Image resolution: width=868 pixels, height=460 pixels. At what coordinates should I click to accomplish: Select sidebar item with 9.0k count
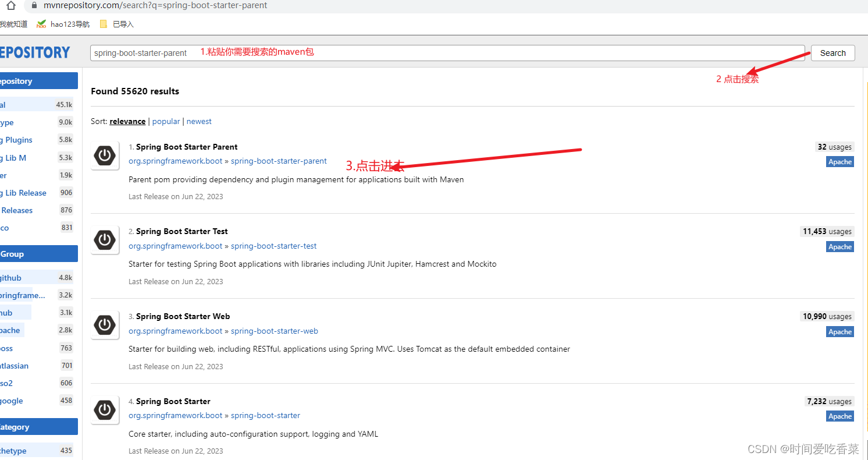tap(37, 122)
